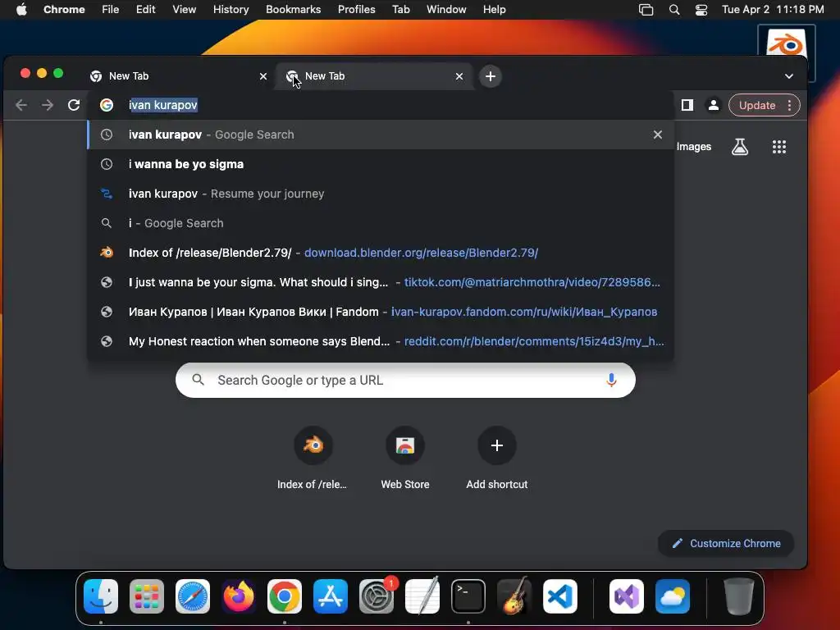Open the Profiles menu
This screenshot has height=630, width=840.
(x=356, y=10)
